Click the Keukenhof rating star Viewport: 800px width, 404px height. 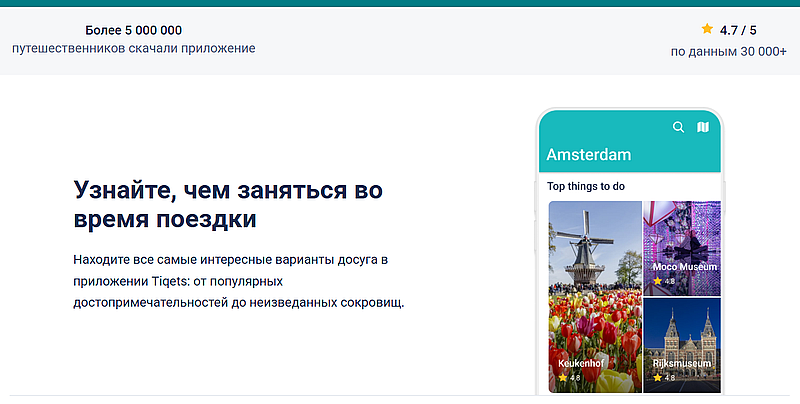[x=563, y=377]
